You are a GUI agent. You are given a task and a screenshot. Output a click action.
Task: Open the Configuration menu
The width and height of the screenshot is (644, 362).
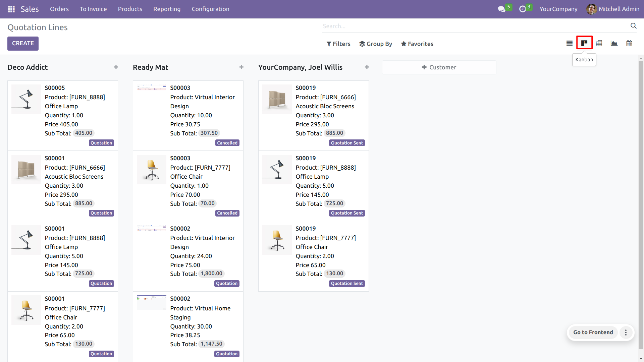(x=210, y=9)
